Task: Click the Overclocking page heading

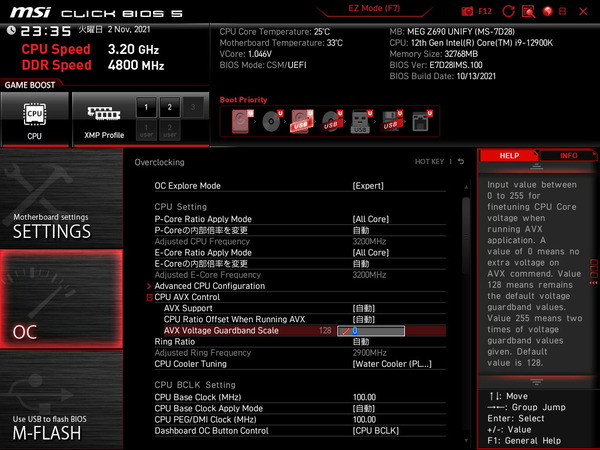Action: [x=160, y=162]
